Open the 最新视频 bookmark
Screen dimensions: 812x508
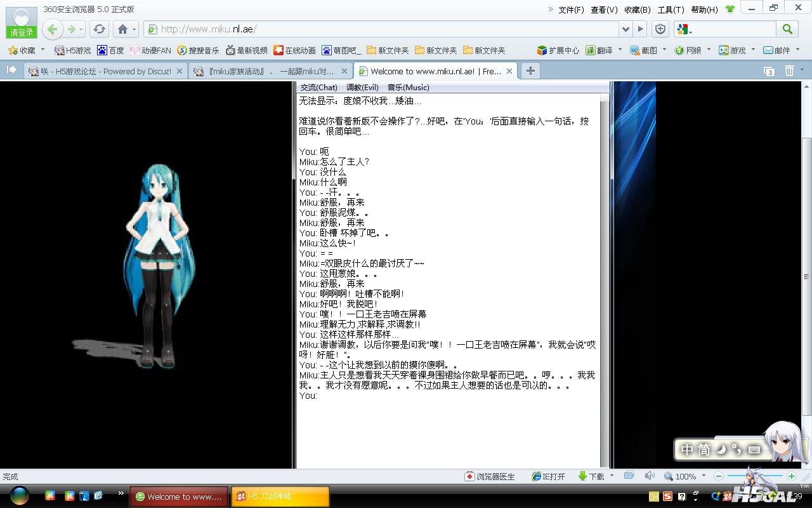(247, 50)
